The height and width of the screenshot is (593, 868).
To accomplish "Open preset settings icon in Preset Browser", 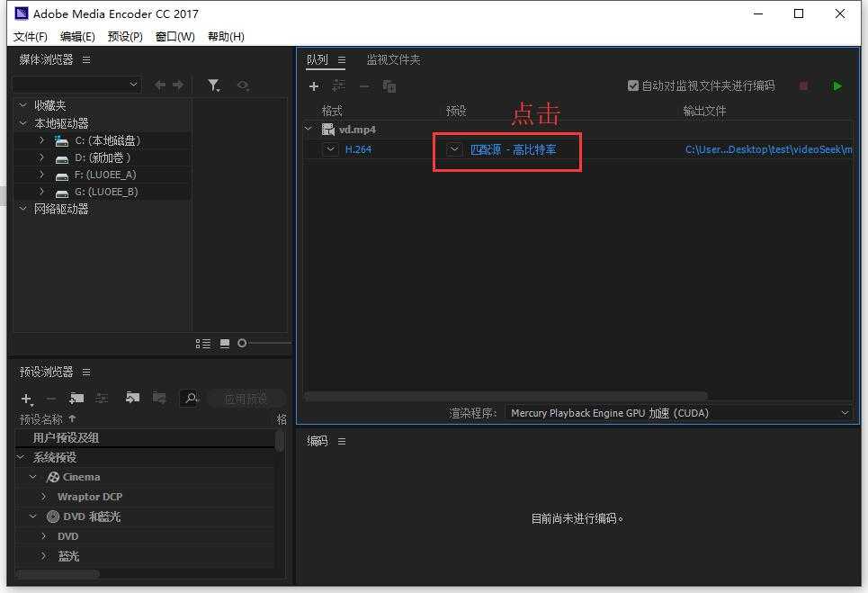I will [102, 398].
